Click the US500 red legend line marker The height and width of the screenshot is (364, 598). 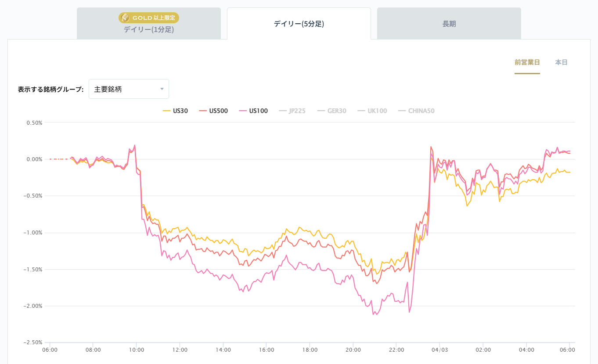203,111
